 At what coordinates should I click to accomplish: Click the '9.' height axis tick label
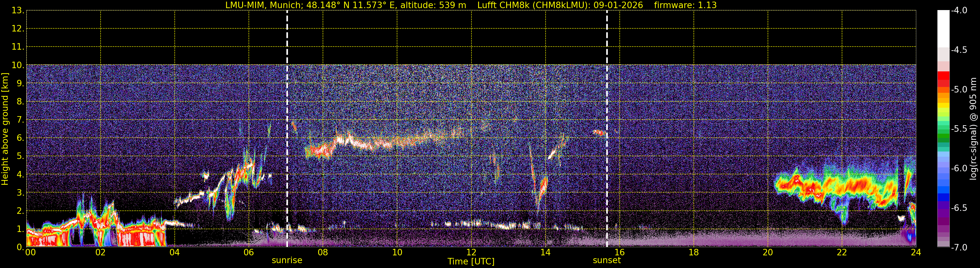click(x=20, y=83)
